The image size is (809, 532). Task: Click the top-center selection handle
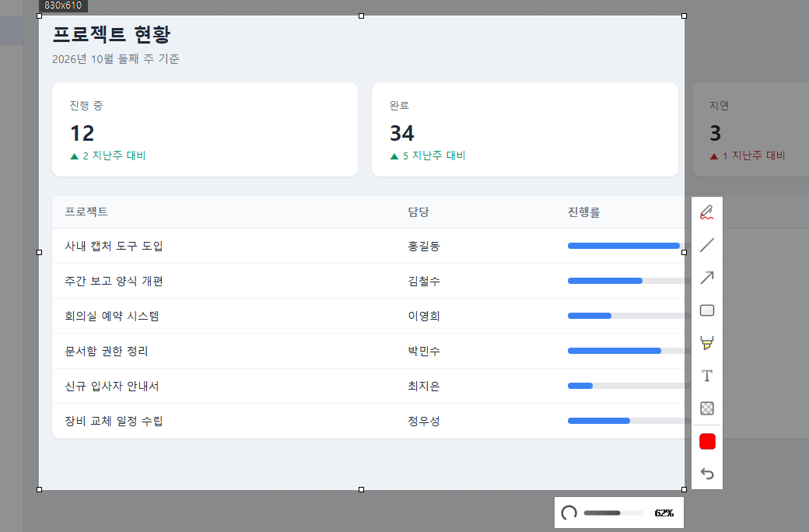tap(361, 16)
